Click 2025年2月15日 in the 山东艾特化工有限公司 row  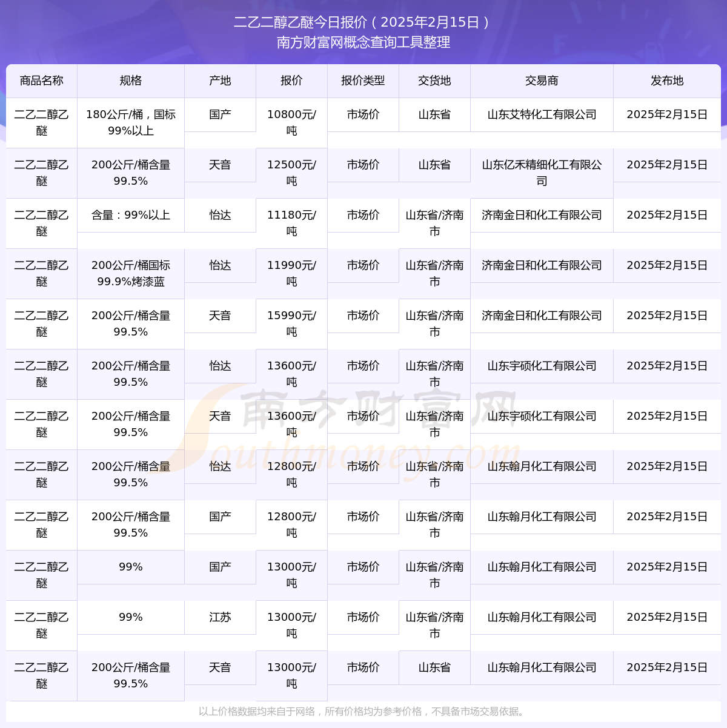click(x=667, y=114)
